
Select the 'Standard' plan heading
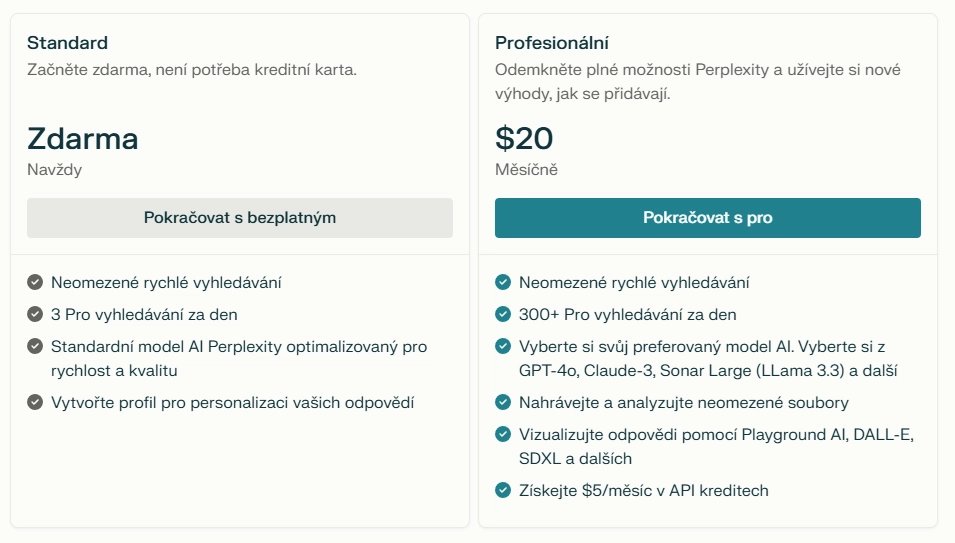pos(67,43)
